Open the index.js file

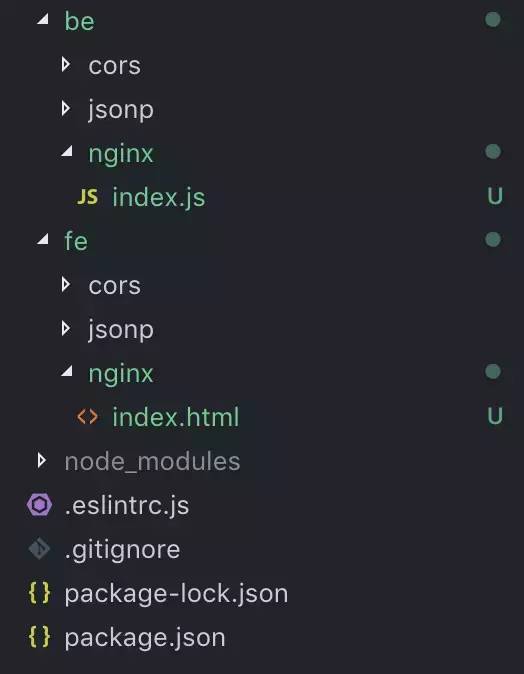coord(159,198)
